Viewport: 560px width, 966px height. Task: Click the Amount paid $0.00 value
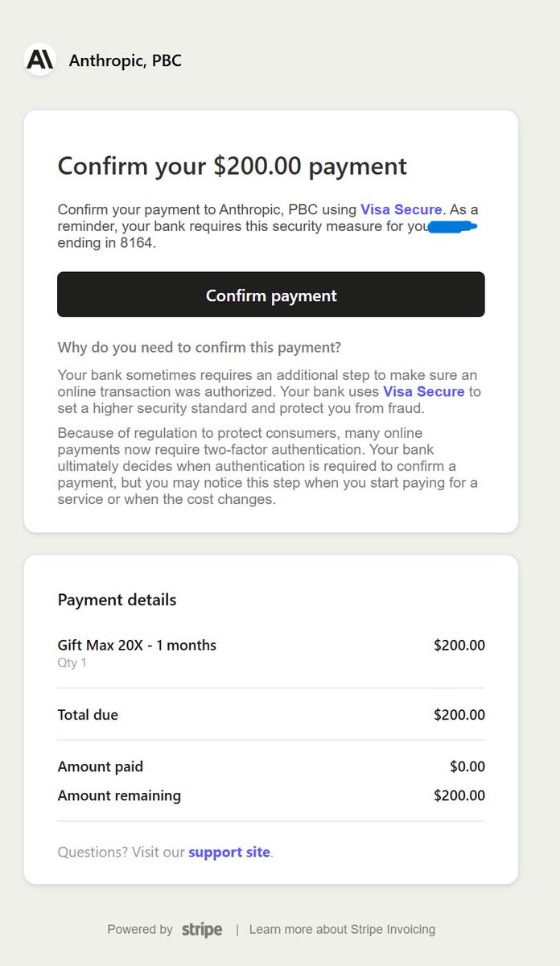pyautogui.click(x=467, y=767)
